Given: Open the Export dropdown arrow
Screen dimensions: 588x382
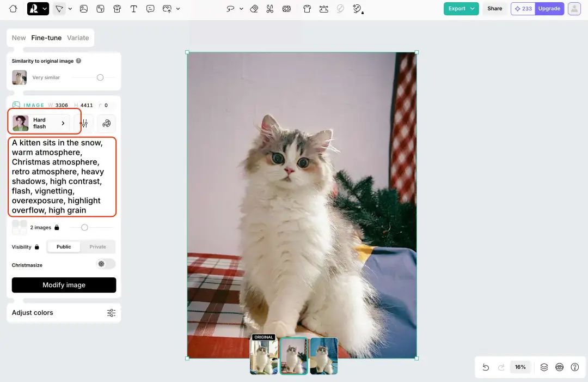Looking at the screenshot, I should pyautogui.click(x=473, y=9).
